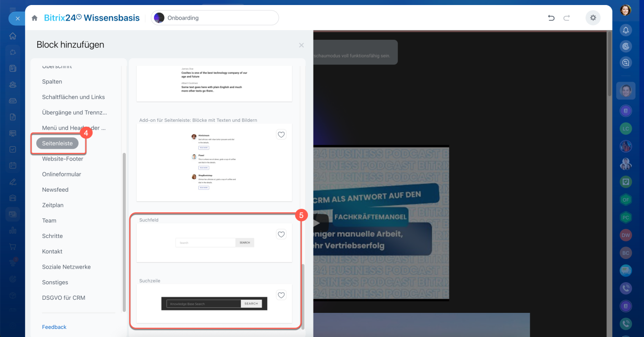Click the block previews scrollbar
This screenshot has height=337, width=644.
303,297
